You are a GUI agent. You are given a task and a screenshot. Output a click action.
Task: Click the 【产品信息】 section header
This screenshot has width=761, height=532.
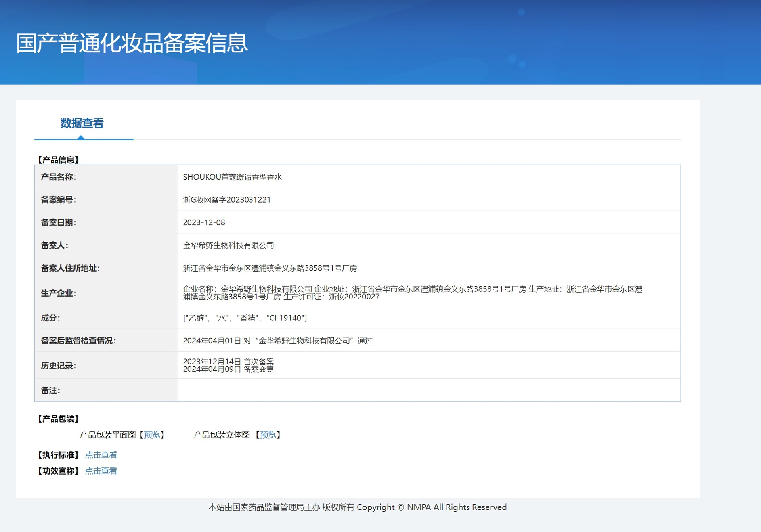(57, 160)
